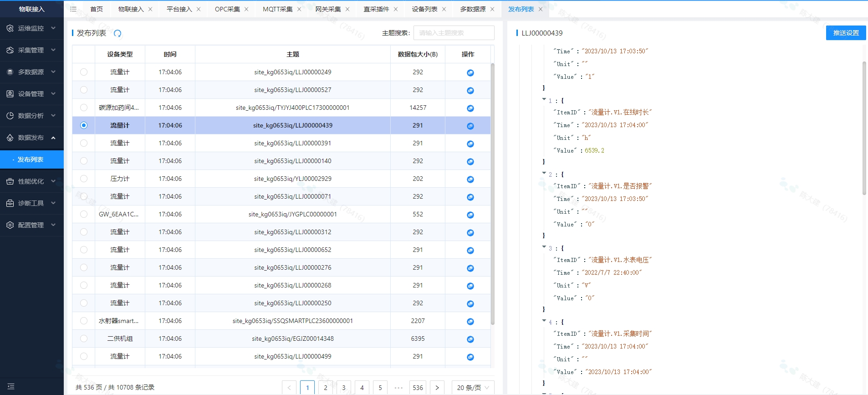This screenshot has height=395, width=868.
Task: Click the 运维监控 sidebar icon
Action: tap(10, 28)
